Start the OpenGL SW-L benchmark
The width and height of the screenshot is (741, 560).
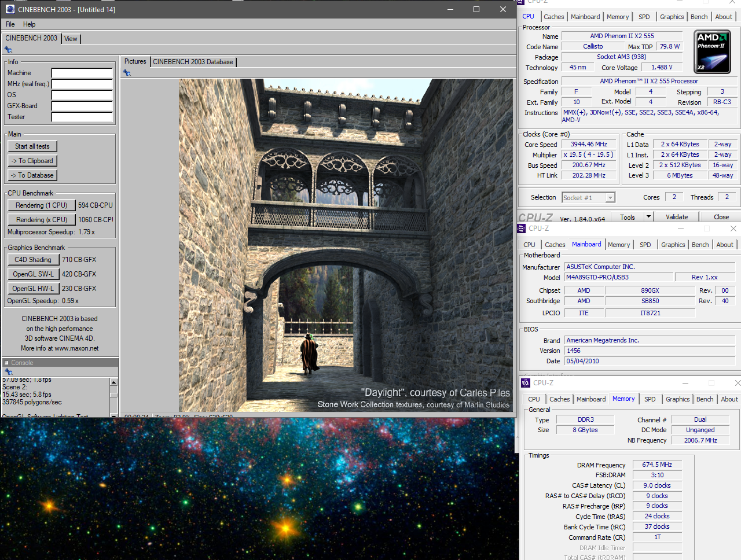pyautogui.click(x=33, y=274)
